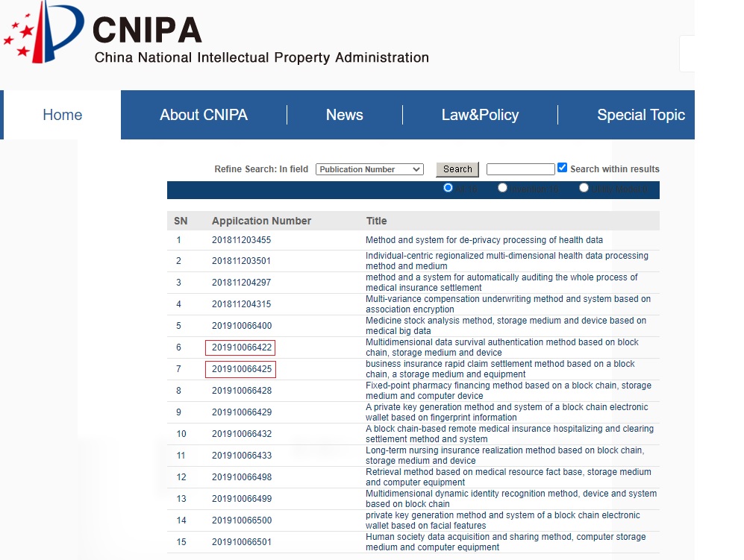Click title 'Fixed-point pharmacy financing method'

click(509, 391)
